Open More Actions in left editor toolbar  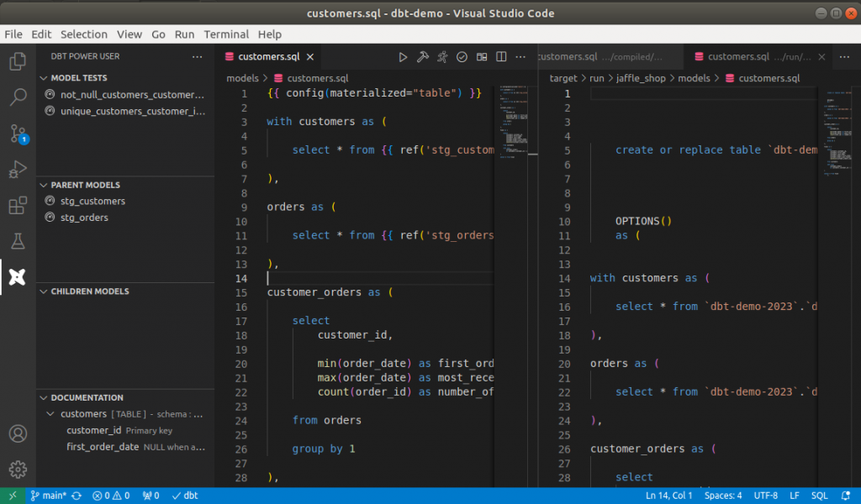tap(520, 57)
